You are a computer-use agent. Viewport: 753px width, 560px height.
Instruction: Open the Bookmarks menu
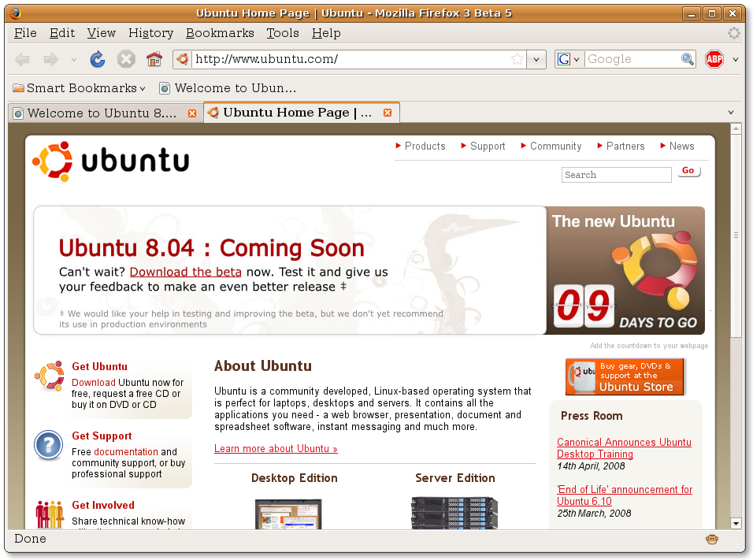pyautogui.click(x=220, y=33)
